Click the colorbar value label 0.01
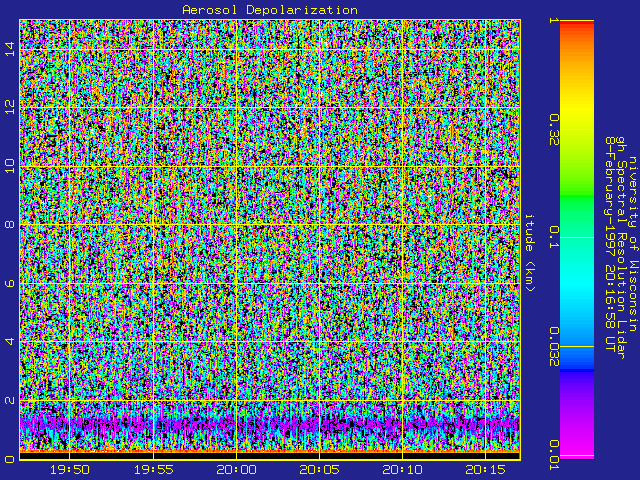 [553, 455]
